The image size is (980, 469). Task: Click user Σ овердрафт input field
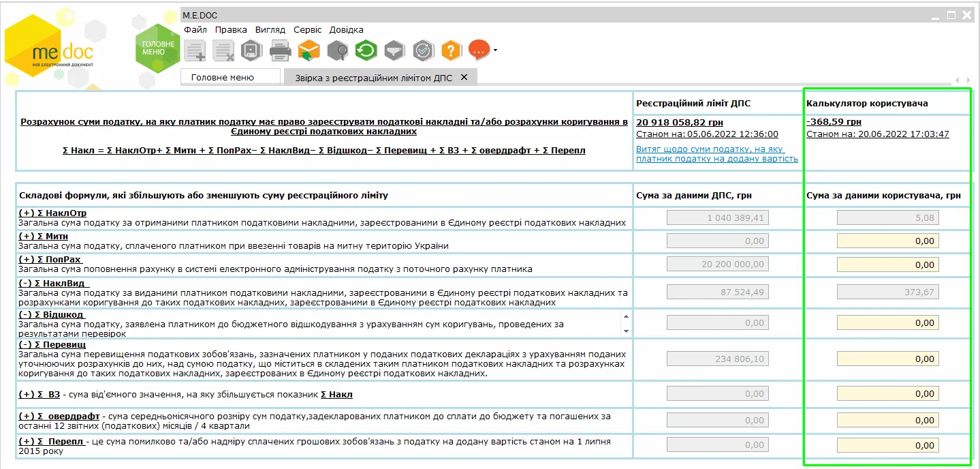click(x=887, y=421)
